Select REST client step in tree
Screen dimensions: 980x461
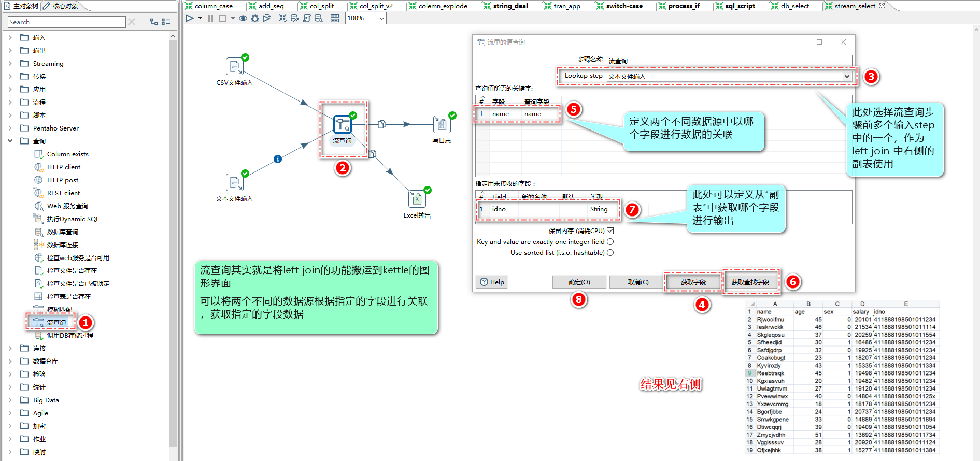(x=63, y=193)
